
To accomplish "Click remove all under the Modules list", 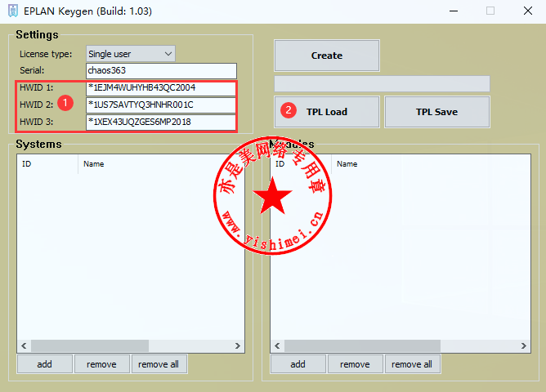I will click(412, 364).
